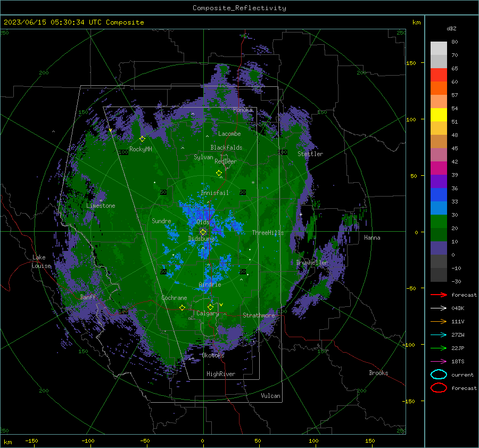Click the RockyMH label
Viewport: 479px width, 448px height.
click(141, 149)
